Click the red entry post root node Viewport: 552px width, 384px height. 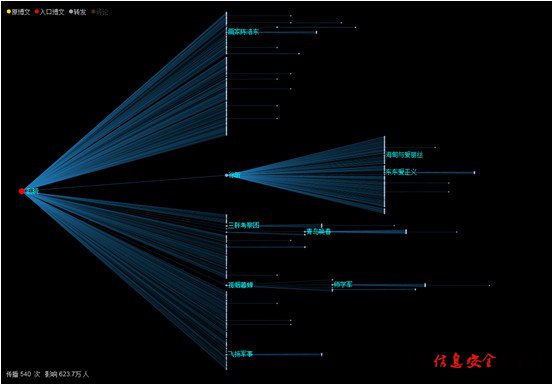click(22, 191)
